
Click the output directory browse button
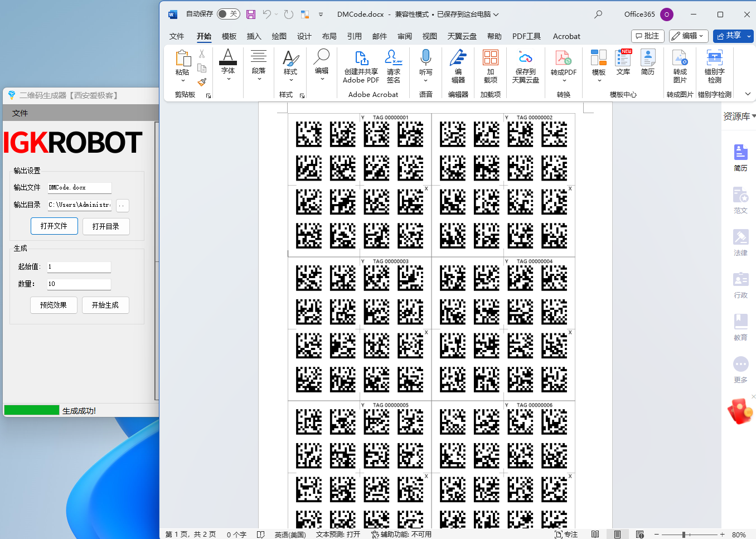122,205
